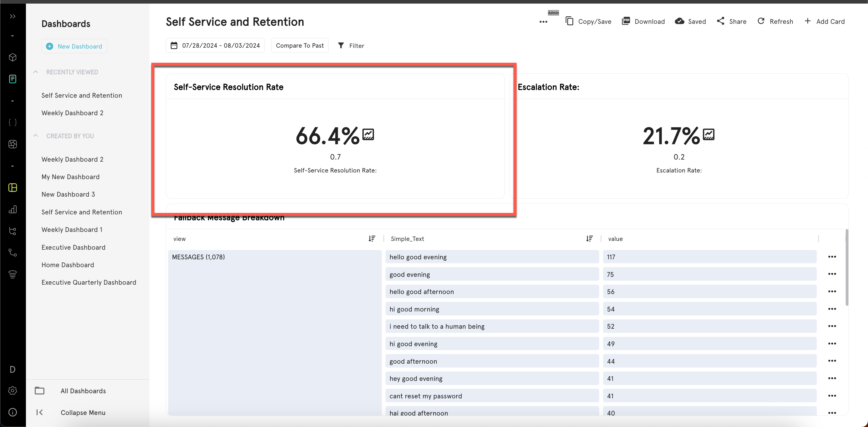Click the New Dashboard button
868x427 pixels.
coord(74,46)
